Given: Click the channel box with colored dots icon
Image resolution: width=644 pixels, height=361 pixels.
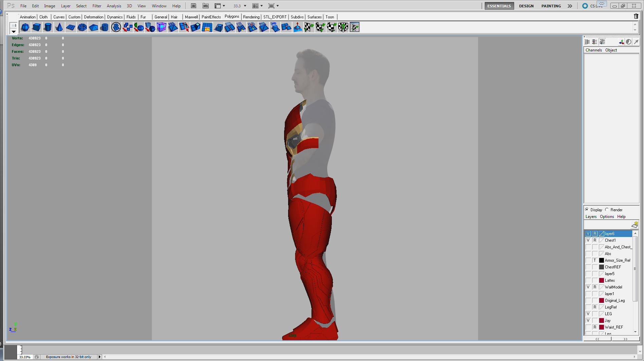Looking at the screenshot, I should tap(595, 42).
